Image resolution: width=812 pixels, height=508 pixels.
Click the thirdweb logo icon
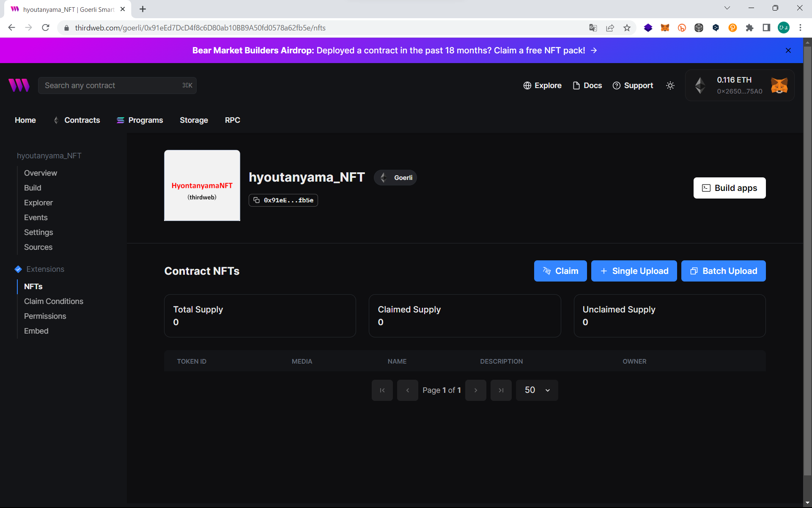[x=19, y=85]
